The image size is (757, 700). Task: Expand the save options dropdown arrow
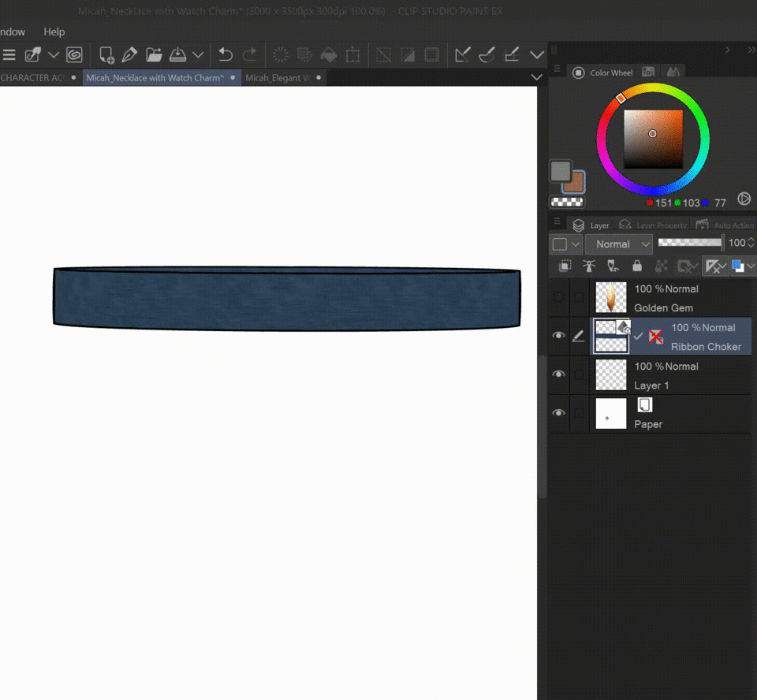click(198, 54)
